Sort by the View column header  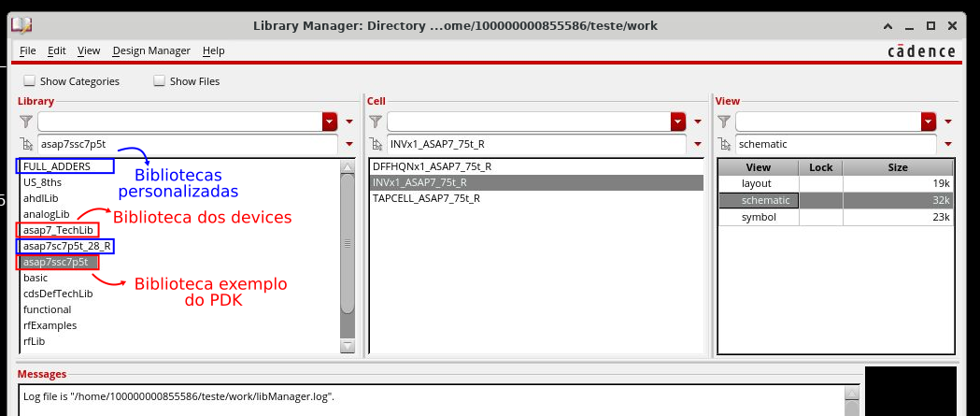click(x=759, y=167)
